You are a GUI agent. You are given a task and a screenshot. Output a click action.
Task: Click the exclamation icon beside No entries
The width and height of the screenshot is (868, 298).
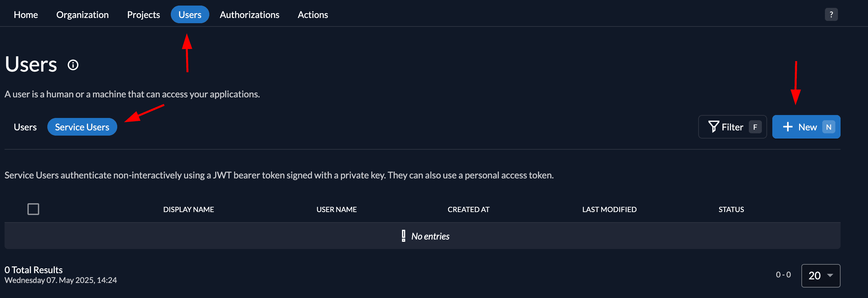pyautogui.click(x=403, y=236)
